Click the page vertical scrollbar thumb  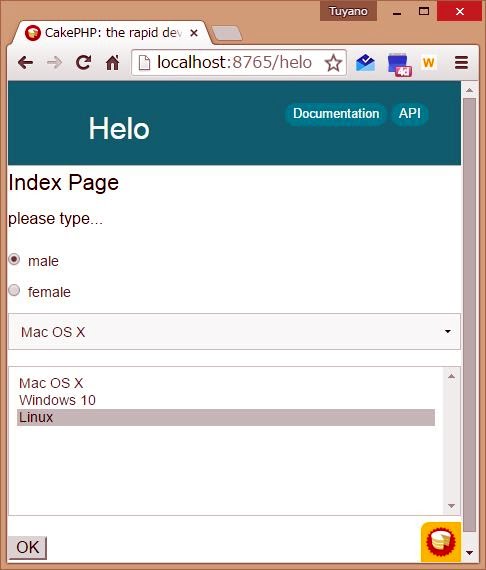click(x=470, y=315)
